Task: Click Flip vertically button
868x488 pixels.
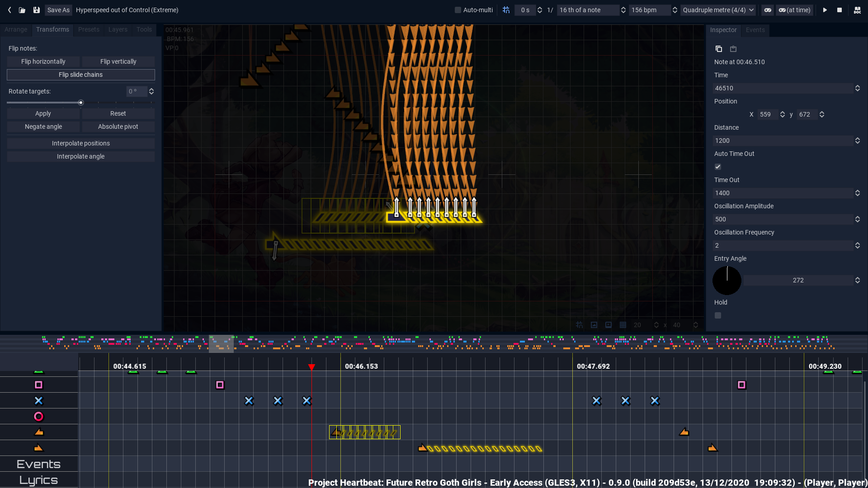Action: point(118,61)
